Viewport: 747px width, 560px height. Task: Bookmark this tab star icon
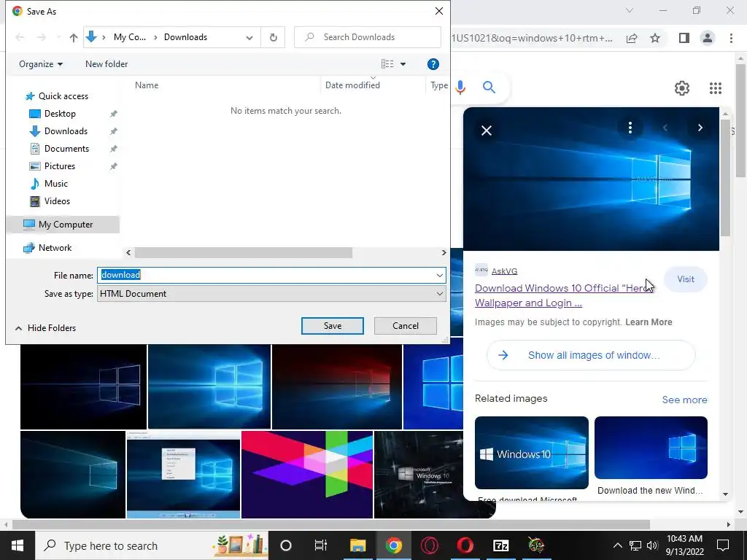click(x=655, y=38)
